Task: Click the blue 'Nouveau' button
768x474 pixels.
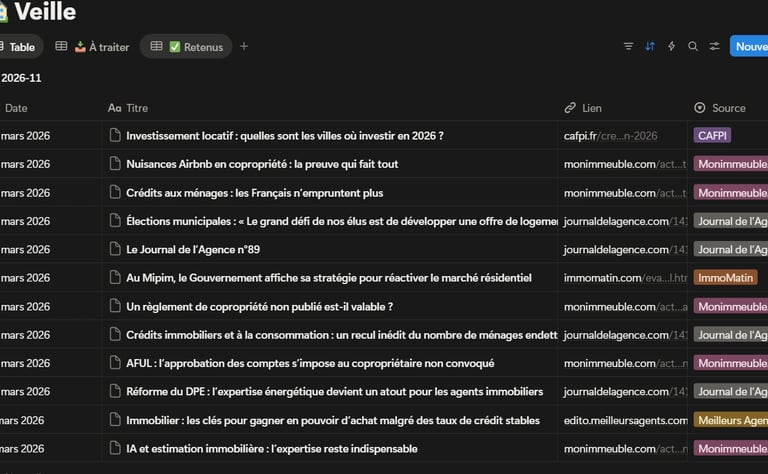Action: click(x=749, y=46)
